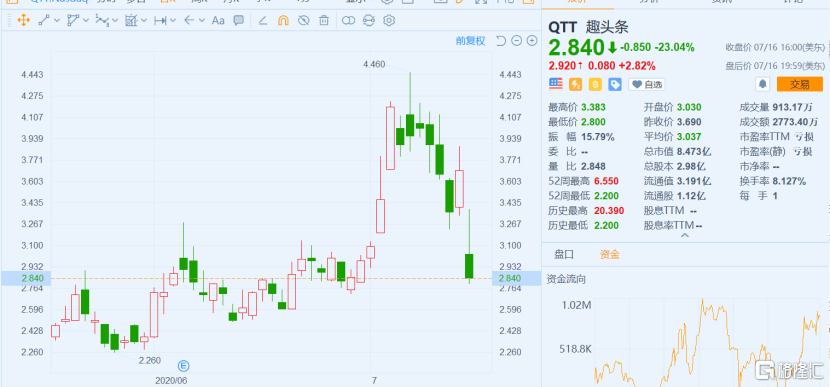Add QTT to 自选 watchlist
Viewport: 830px width, 387px height.
[x=646, y=84]
